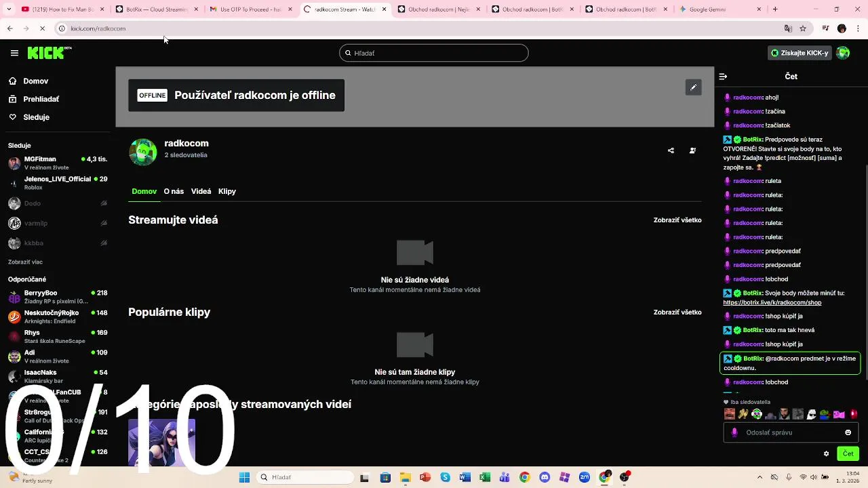Click Zobraziť všetko for Populárne klipy
This screenshot has width=868, height=488.
coord(677,312)
